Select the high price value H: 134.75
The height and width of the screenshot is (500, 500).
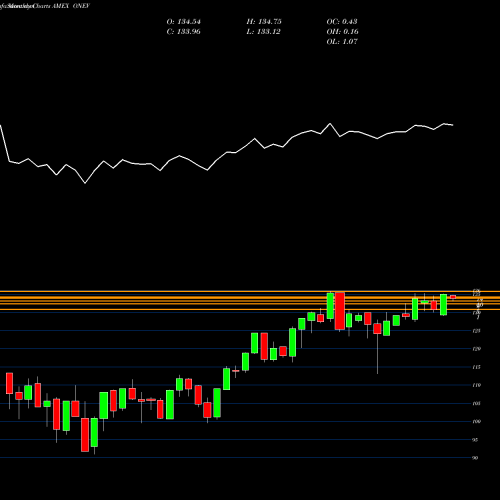[x=264, y=22]
